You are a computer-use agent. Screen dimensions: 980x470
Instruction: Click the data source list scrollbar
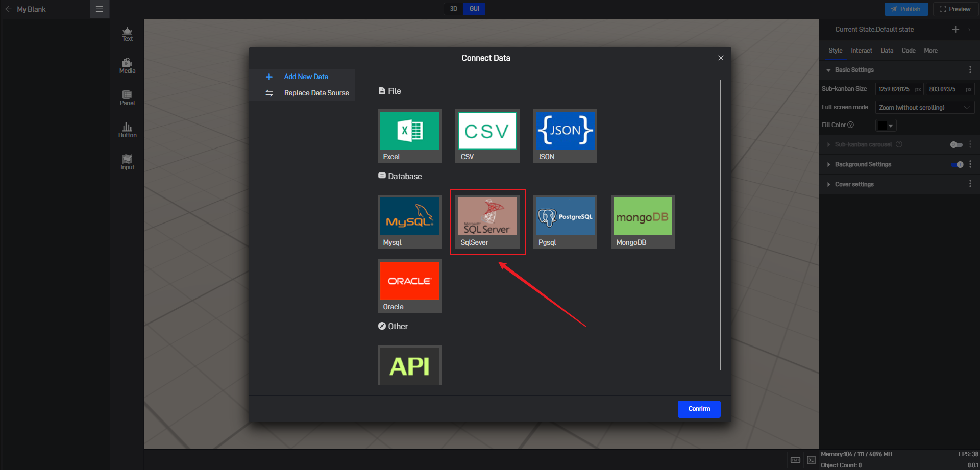click(x=720, y=225)
